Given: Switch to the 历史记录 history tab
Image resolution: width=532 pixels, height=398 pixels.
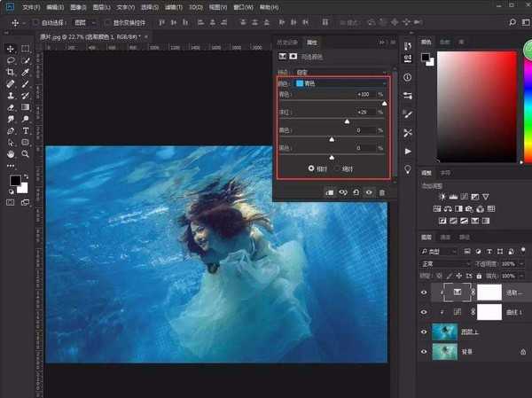Looking at the screenshot, I should [287, 42].
